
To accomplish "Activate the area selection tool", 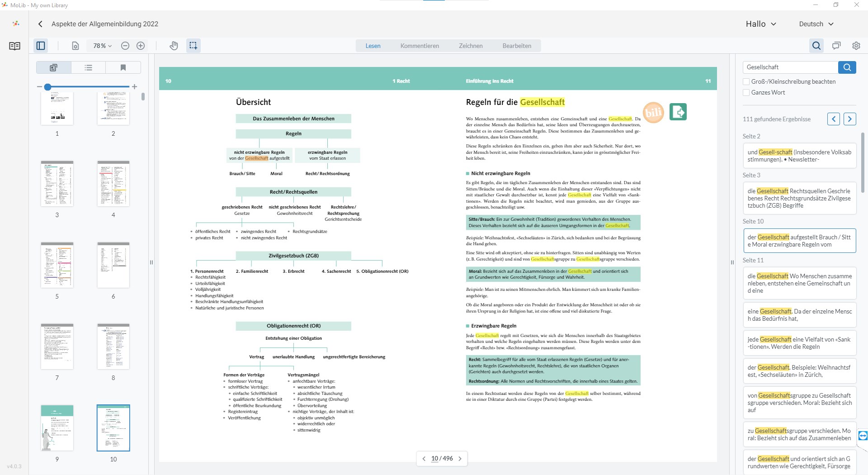I will (193, 46).
